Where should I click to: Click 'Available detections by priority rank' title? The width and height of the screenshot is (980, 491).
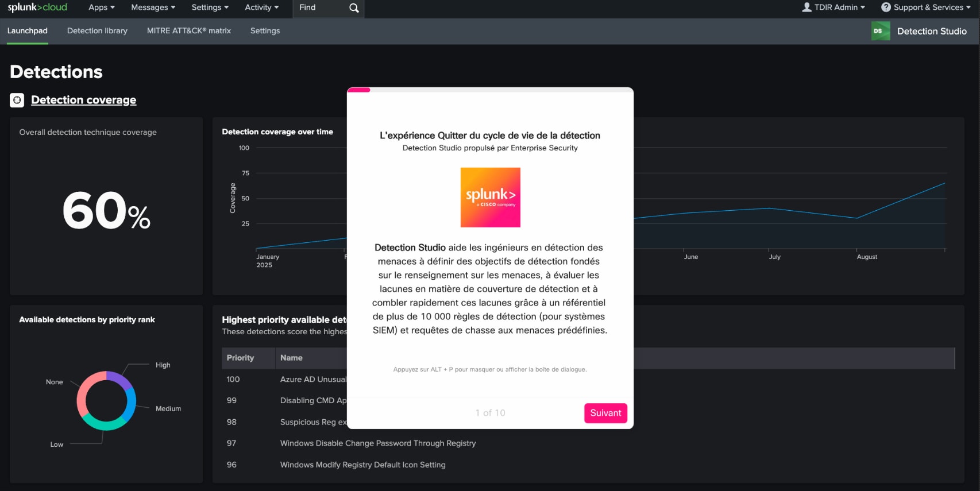click(87, 320)
